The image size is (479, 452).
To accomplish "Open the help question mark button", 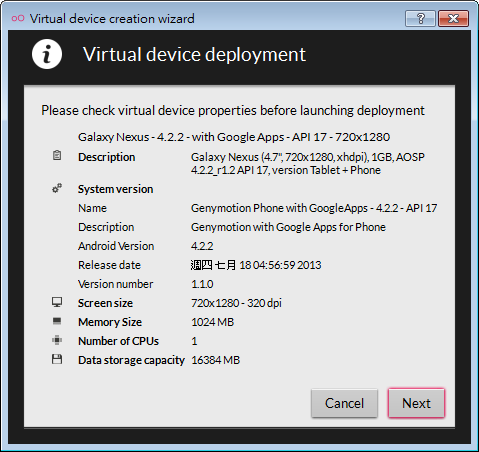I will click(420, 18).
